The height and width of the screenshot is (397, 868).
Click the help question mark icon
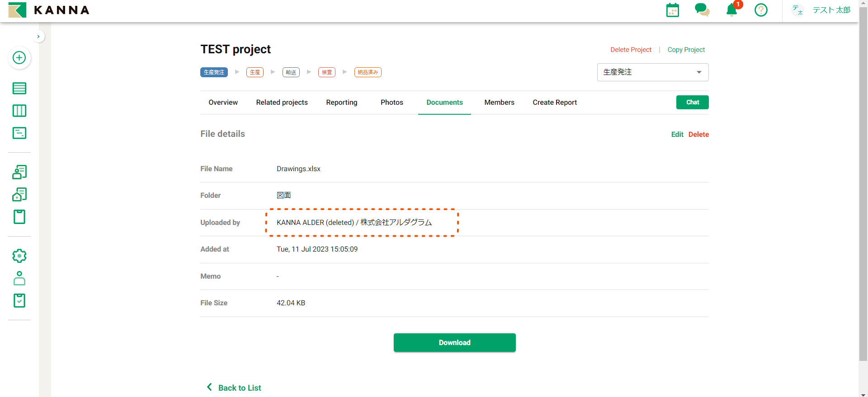(761, 10)
